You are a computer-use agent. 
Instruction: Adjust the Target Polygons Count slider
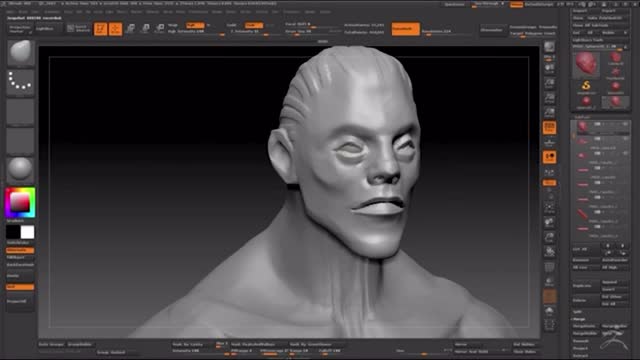coord(533,33)
